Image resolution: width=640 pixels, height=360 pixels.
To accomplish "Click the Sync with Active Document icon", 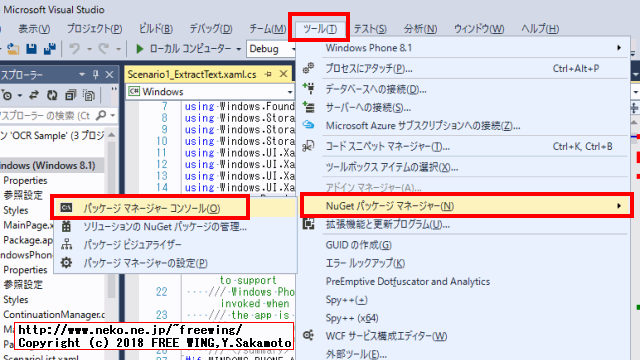I will pos(33,95).
